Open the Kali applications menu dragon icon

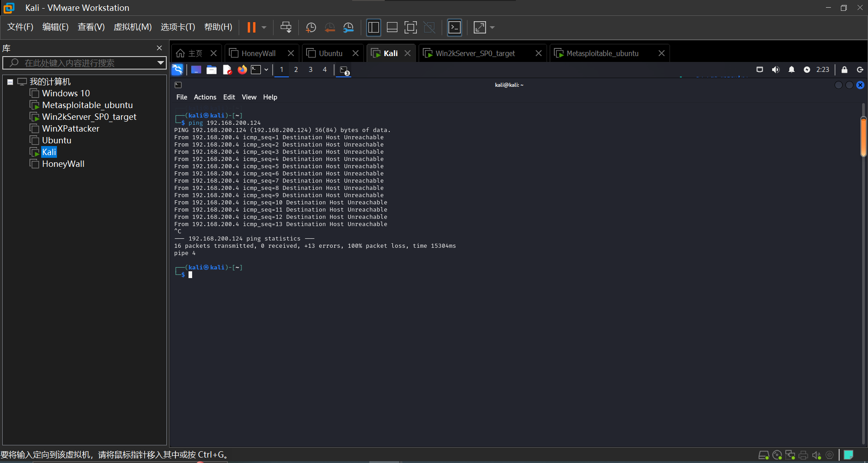tap(177, 70)
